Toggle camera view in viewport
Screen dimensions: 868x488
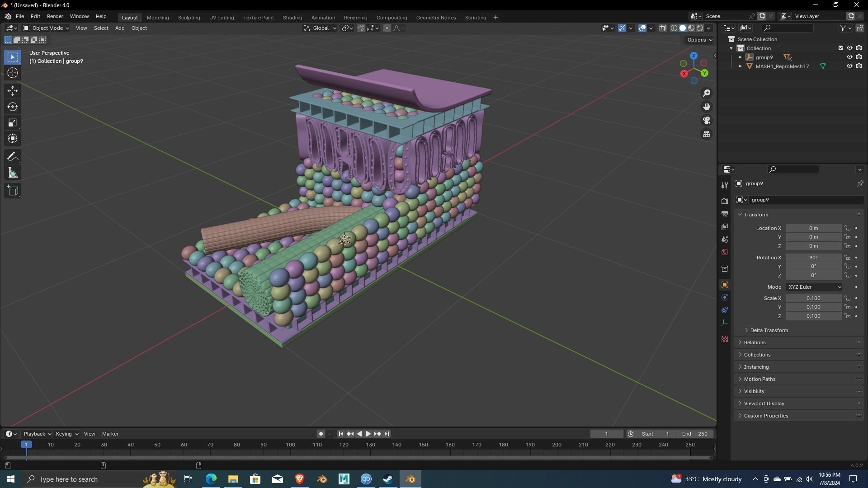tap(706, 121)
